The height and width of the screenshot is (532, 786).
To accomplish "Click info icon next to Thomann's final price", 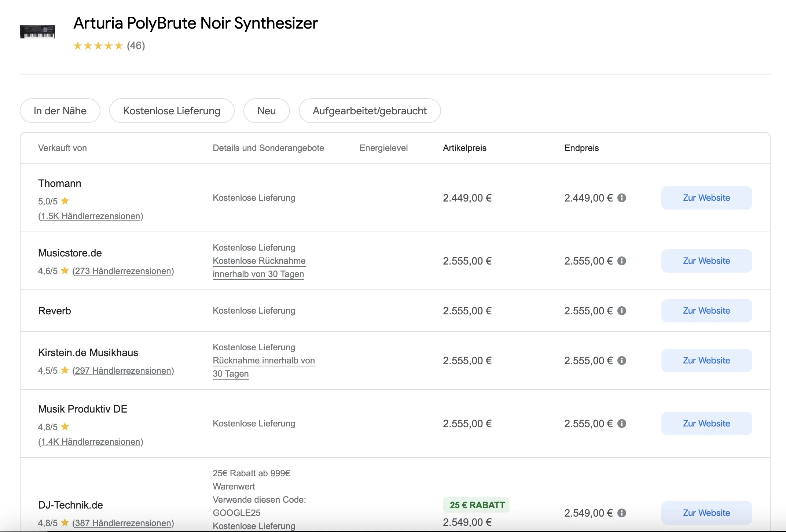I will [x=621, y=198].
